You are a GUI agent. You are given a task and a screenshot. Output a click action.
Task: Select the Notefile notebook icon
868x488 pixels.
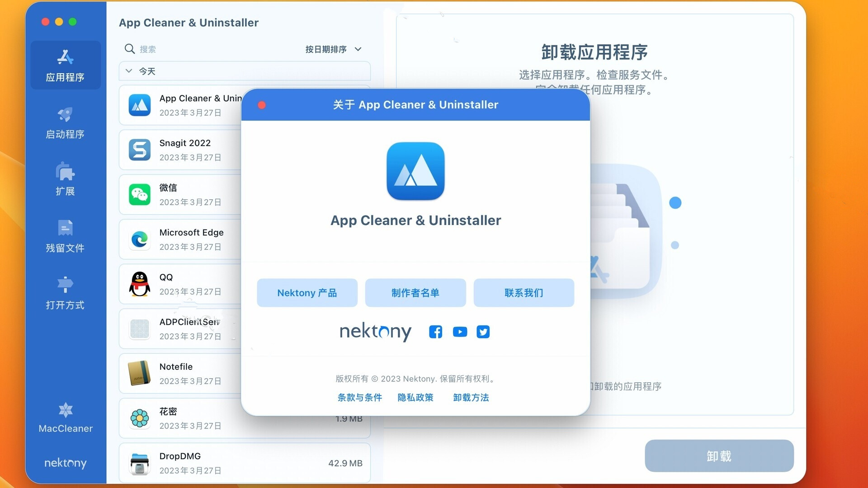pos(140,373)
